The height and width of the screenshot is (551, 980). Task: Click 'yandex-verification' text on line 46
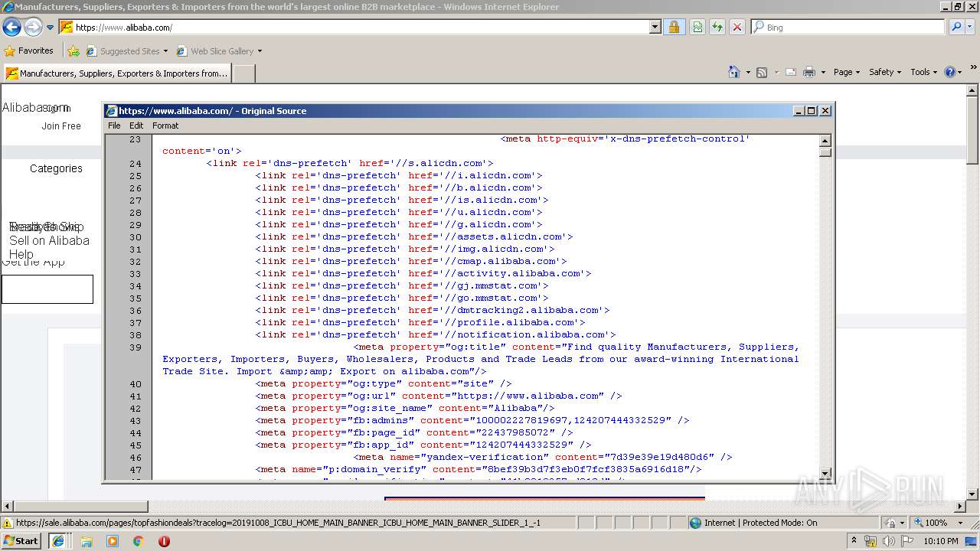pos(485,457)
